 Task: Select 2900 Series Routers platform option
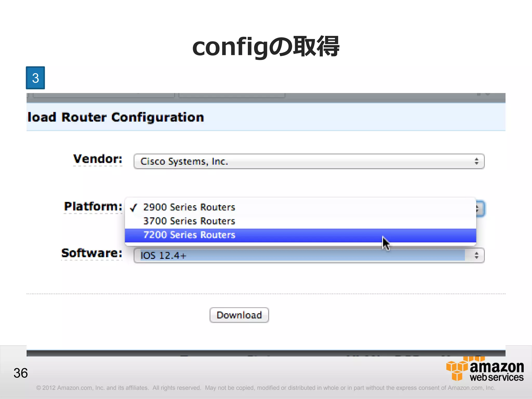point(301,207)
